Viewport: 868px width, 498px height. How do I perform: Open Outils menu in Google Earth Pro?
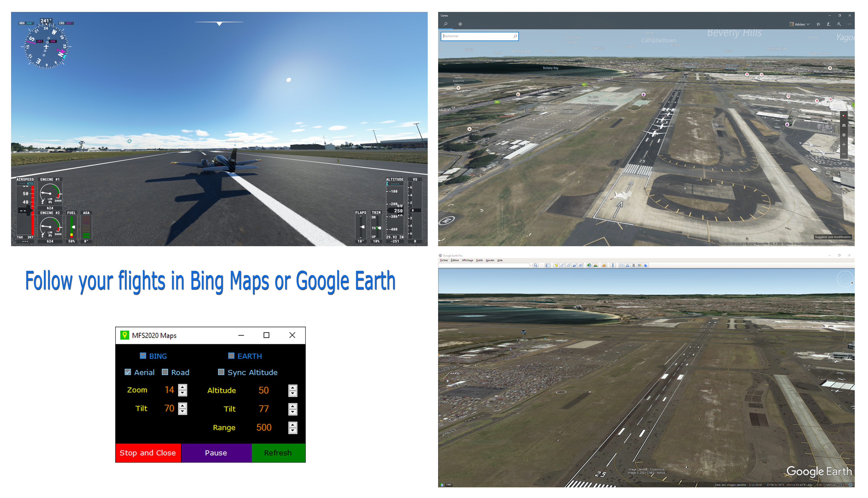tap(479, 260)
